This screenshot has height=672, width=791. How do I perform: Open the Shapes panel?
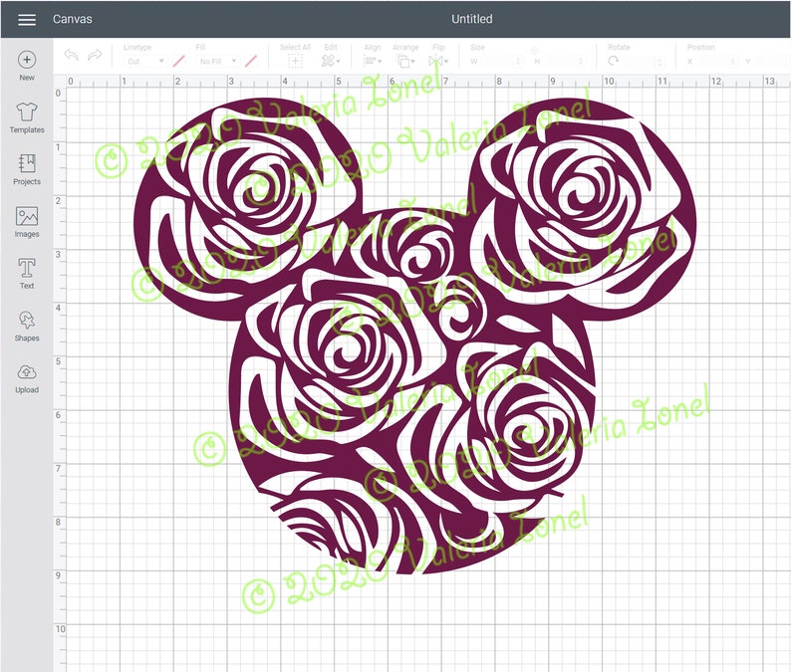point(27,327)
